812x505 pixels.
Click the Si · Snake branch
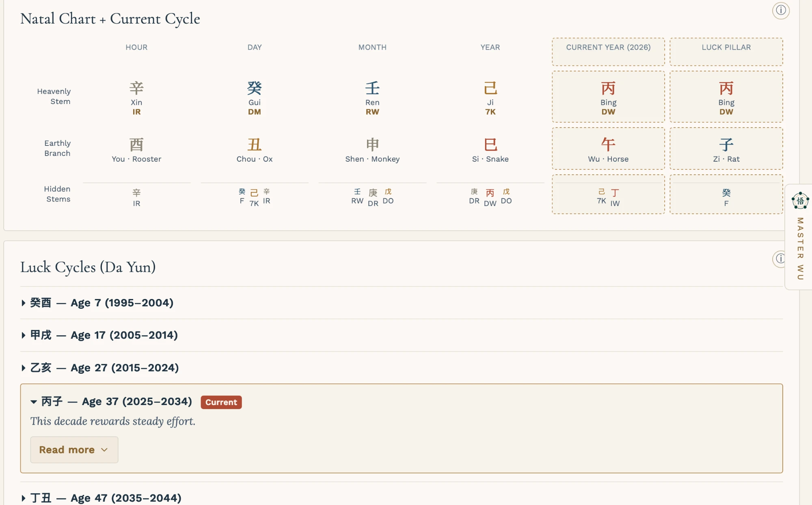(490, 150)
